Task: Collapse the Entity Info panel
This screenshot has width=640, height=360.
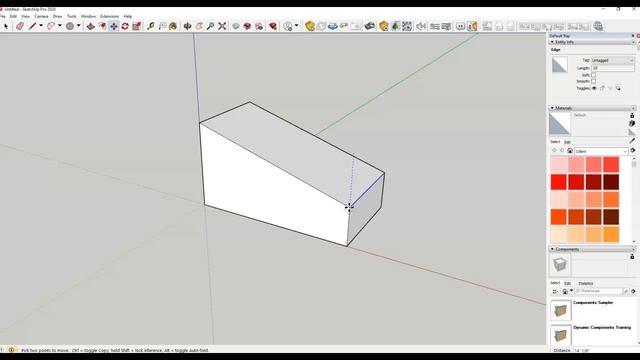Action: pos(552,42)
